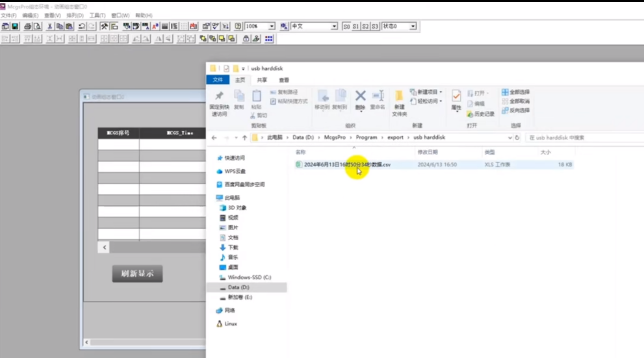Click the Delete (删除) X icon in ribbon

tap(360, 97)
